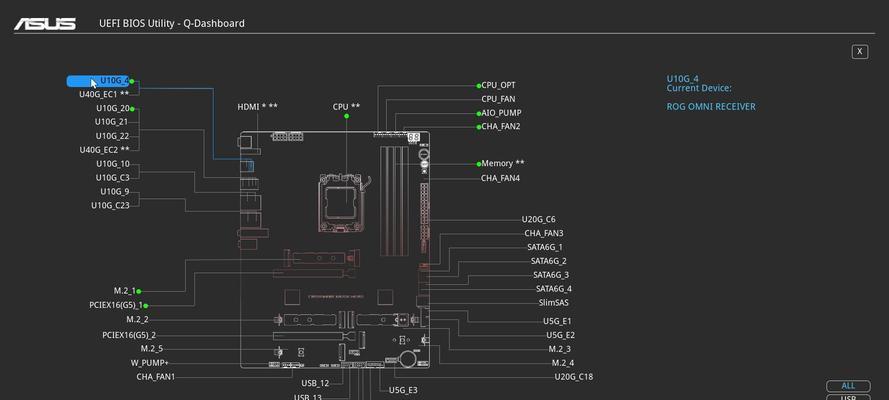Screen dimensions: 889x400
Task: Close the Q-Dashboard with the X button
Action: point(860,52)
